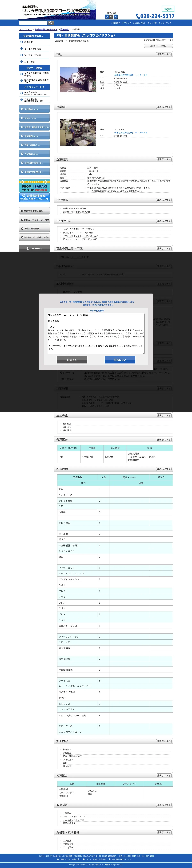Viewport: 192px width, 868px height.
Task: Collapse the 材質区分 section
Action: click(x=164, y=775)
